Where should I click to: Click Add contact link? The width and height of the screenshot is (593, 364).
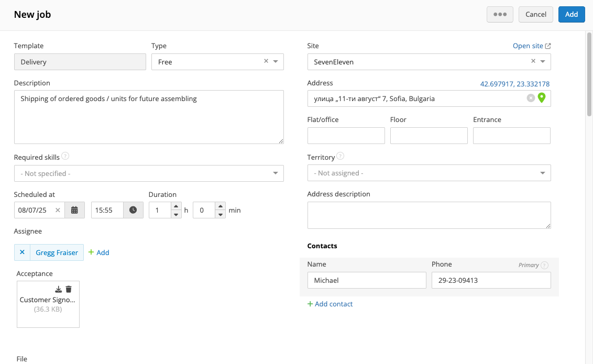tap(330, 304)
